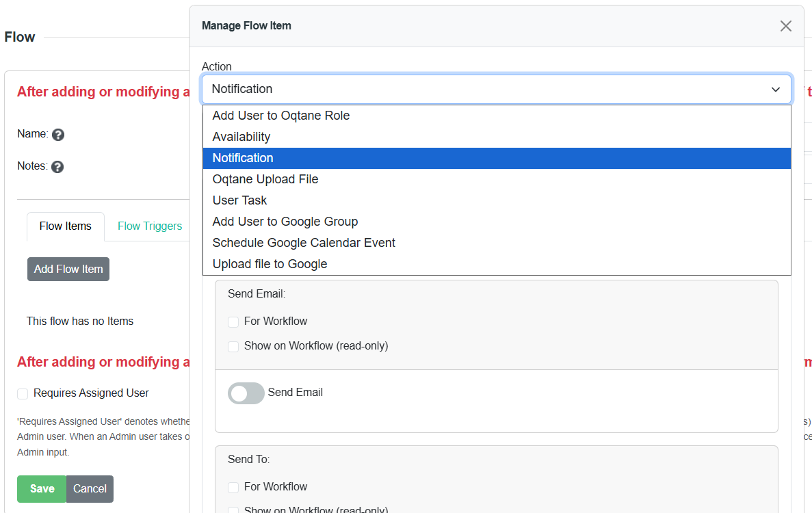This screenshot has height=513, width=812.
Task: Check Show on Workflow under Send Email
Action: pos(233,346)
